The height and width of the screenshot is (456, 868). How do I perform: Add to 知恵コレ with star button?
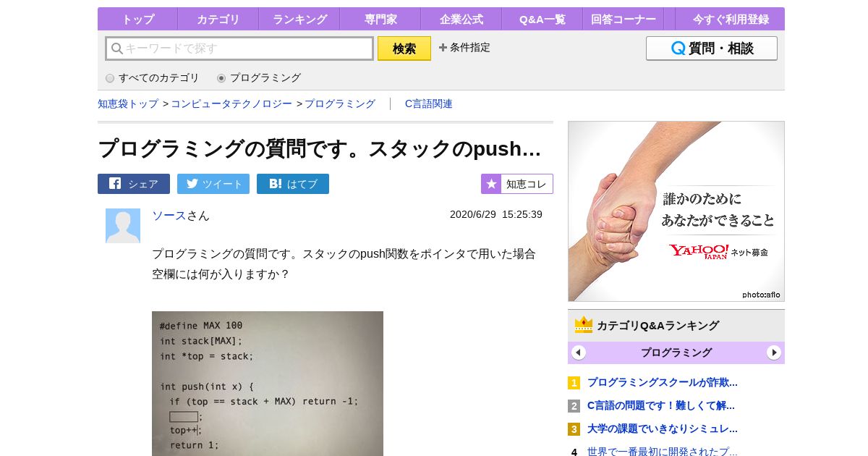(x=517, y=184)
